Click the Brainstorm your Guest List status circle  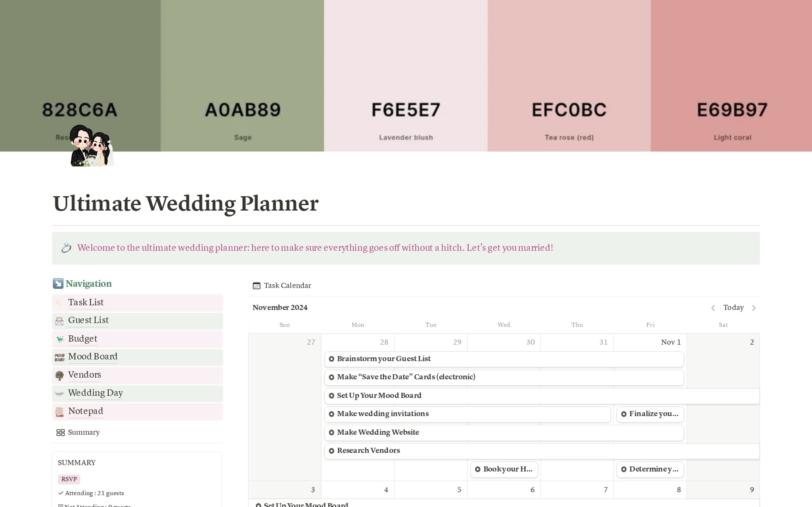(332, 359)
